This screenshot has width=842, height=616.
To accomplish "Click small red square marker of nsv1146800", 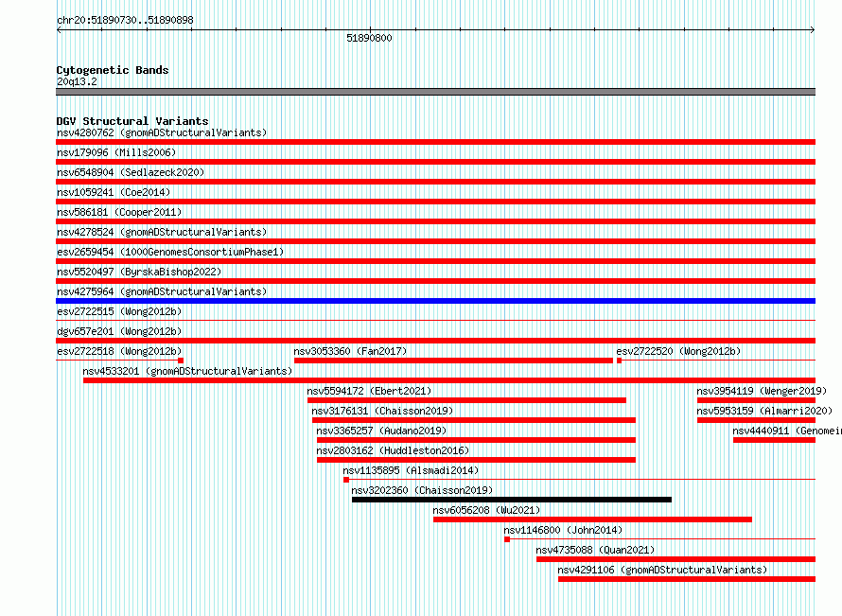I will click(507, 539).
